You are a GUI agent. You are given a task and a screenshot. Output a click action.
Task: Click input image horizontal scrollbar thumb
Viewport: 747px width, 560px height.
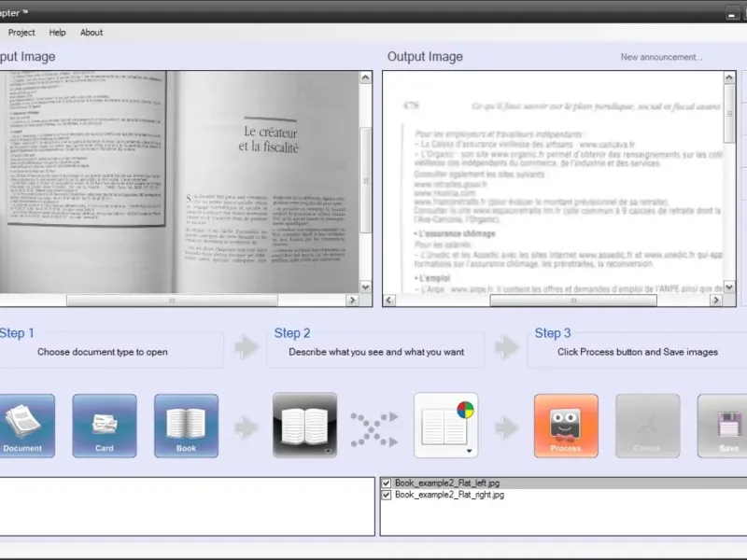pos(172,300)
